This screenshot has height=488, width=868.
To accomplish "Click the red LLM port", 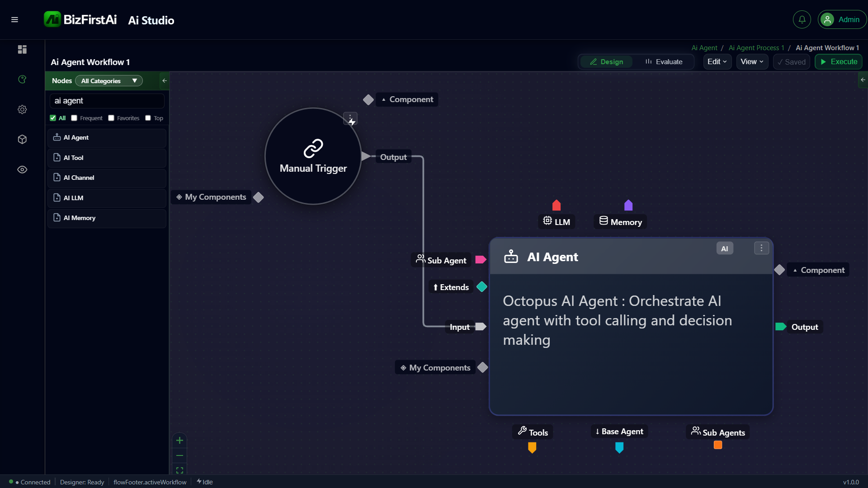I will pos(557,205).
